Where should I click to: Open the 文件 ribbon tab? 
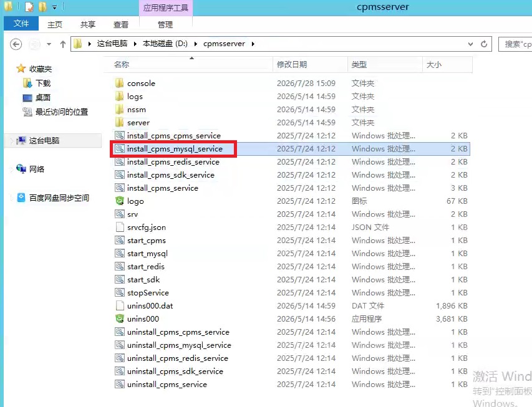21,24
